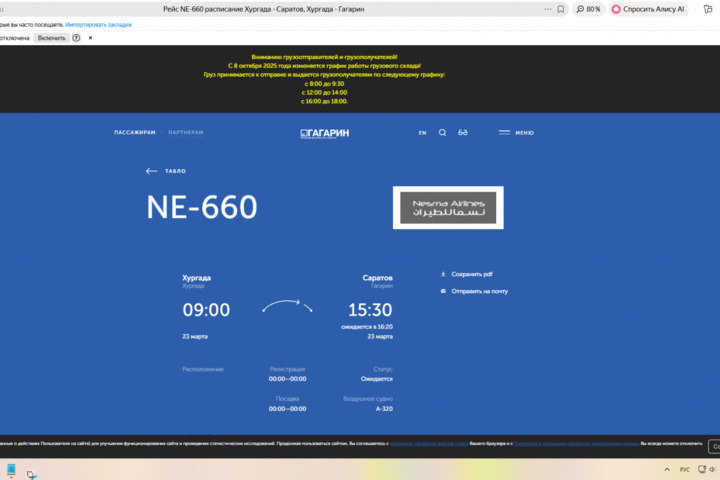Click the help question mark icon

(x=76, y=38)
